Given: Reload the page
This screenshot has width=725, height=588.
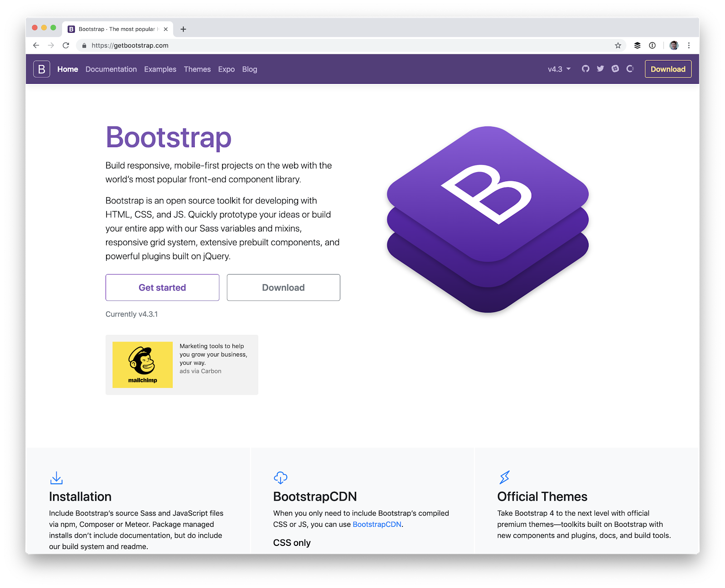Looking at the screenshot, I should 66,45.
